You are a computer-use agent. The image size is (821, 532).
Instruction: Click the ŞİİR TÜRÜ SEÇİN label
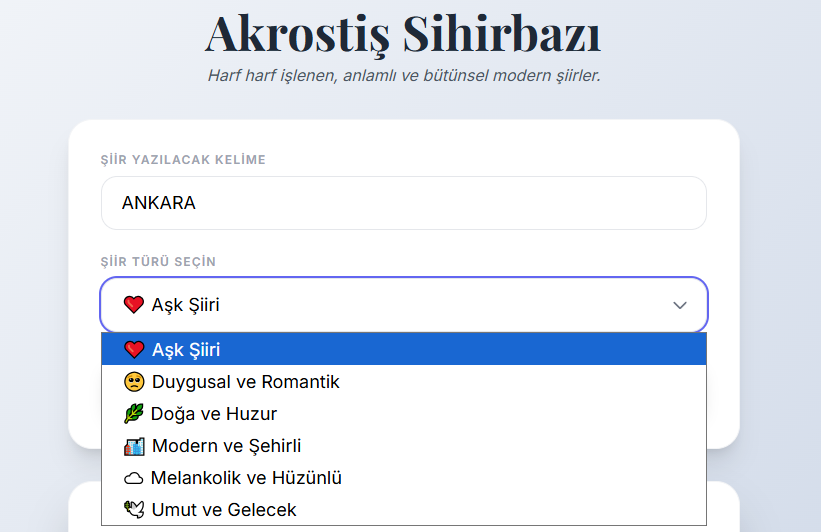click(x=158, y=262)
